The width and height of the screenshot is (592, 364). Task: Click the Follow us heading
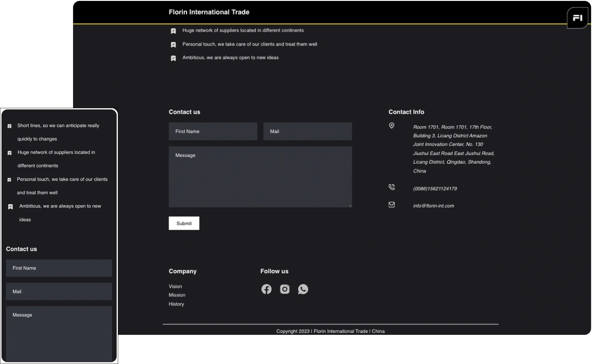[x=274, y=271]
